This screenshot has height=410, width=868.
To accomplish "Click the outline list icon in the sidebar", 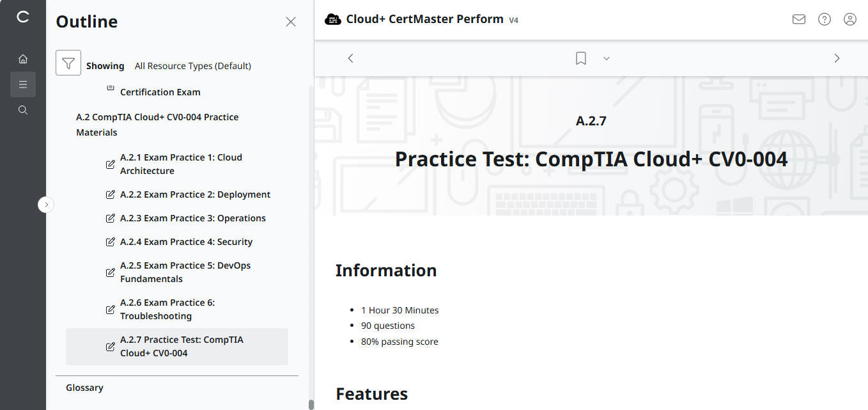I will click(23, 84).
